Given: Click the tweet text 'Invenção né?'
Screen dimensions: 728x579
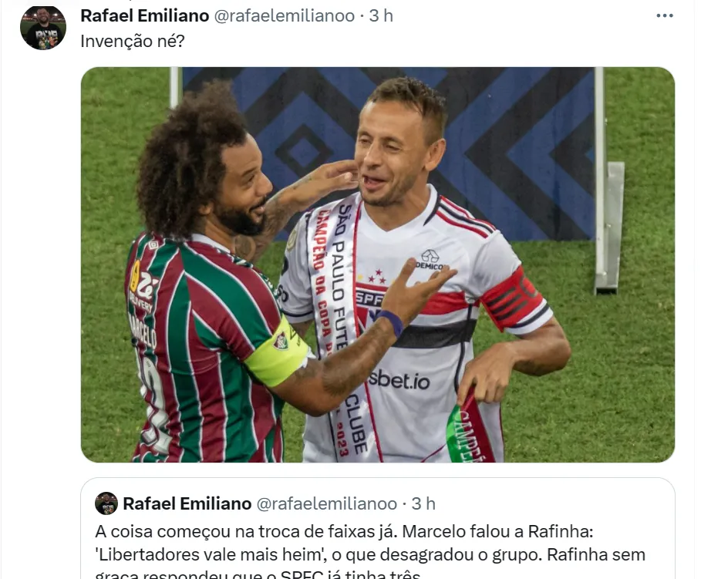Looking at the screenshot, I should point(133,42).
